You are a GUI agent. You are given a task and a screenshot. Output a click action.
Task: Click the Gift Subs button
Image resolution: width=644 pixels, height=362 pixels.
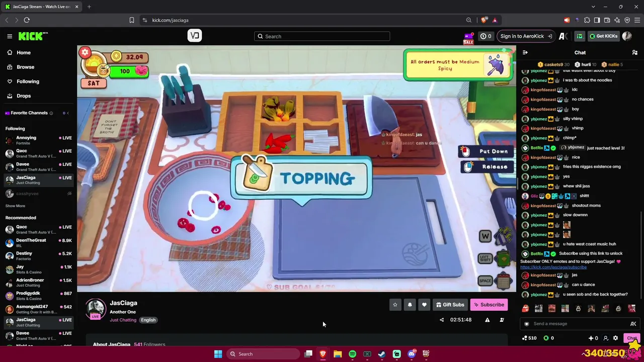click(x=450, y=305)
